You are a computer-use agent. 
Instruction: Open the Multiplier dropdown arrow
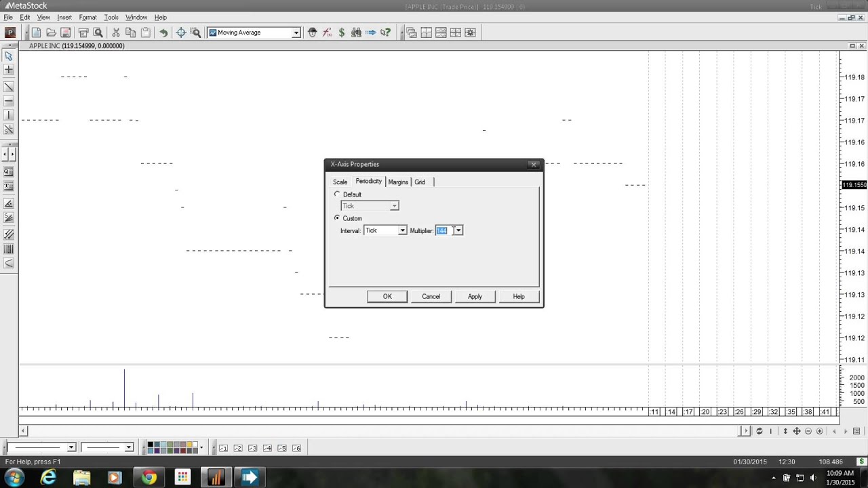[458, 230]
